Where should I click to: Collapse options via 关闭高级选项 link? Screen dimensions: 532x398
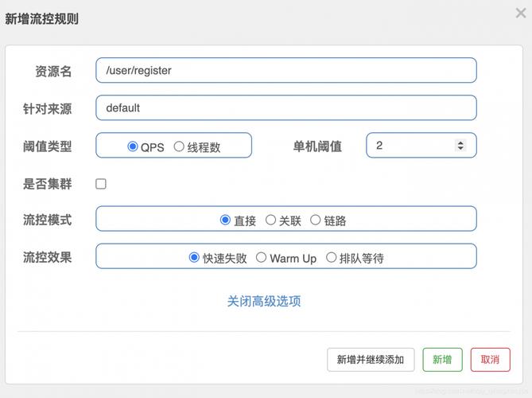tap(264, 301)
